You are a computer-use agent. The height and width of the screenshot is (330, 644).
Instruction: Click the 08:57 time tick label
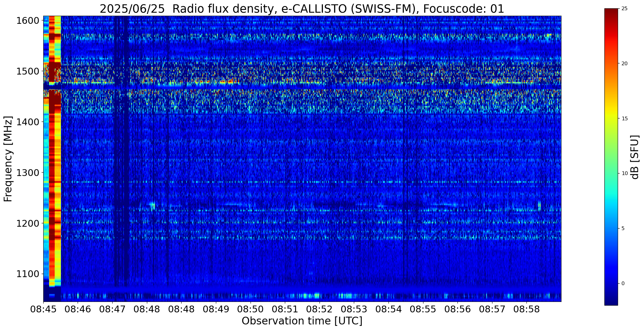tap(492, 309)
